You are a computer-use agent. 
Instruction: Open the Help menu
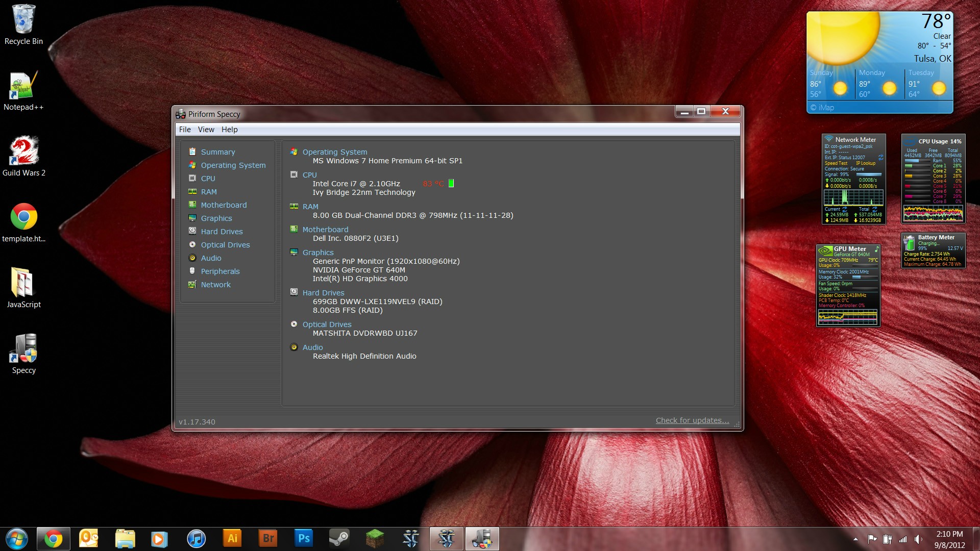click(x=229, y=130)
